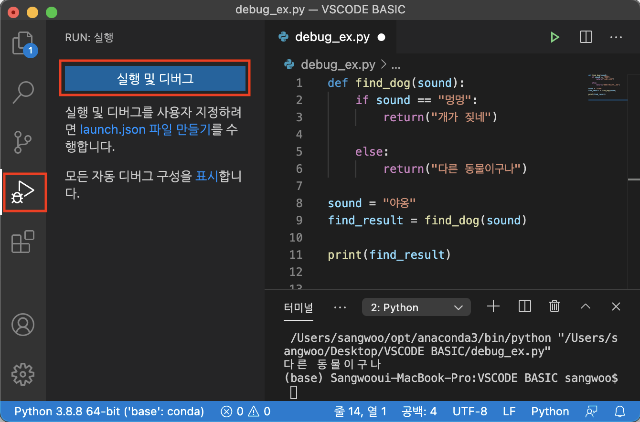Place cursor on sound = "야옹" line

[x=371, y=203]
